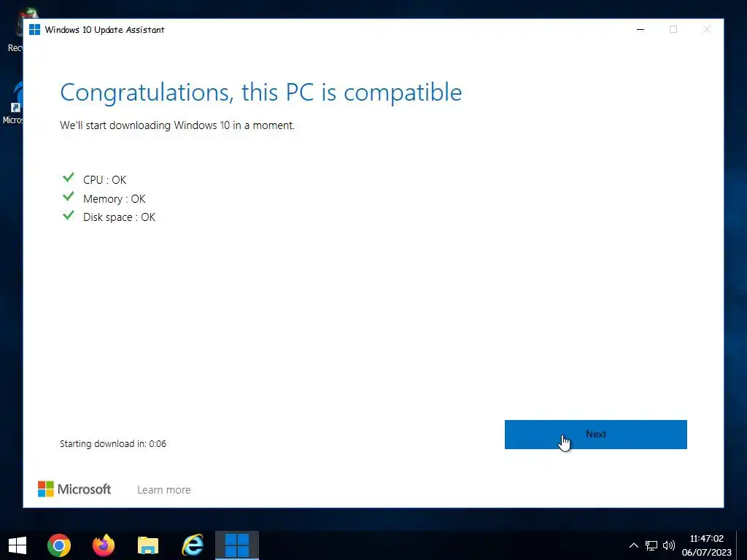This screenshot has width=747, height=560.
Task: Select the 'CPU : OK' text
Action: coord(105,180)
